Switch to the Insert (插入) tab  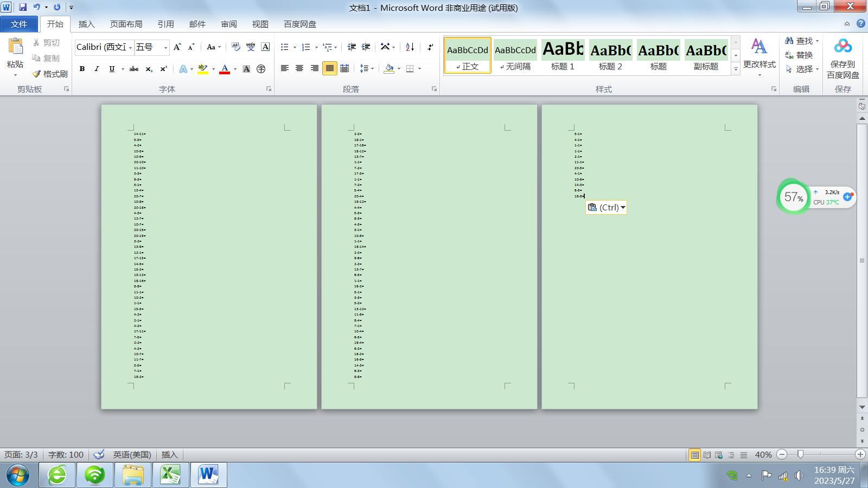click(x=86, y=24)
